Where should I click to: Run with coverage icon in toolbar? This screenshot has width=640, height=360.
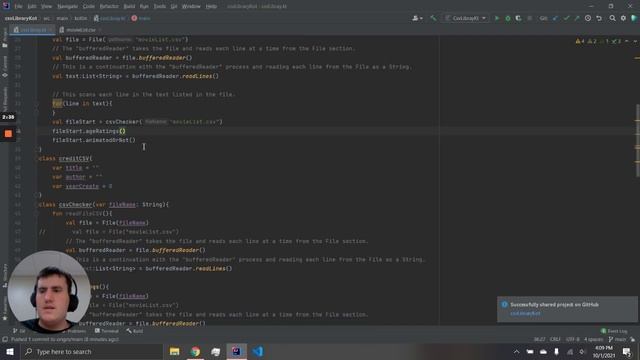(518, 18)
